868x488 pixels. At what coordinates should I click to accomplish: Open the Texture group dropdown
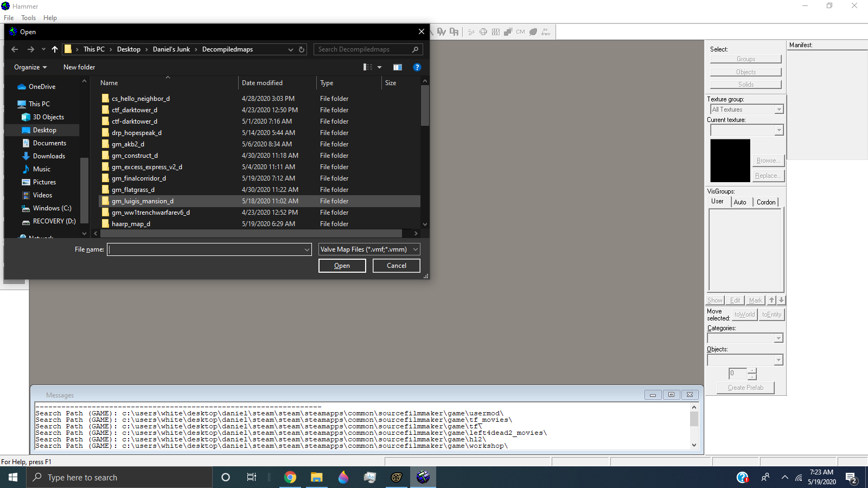pos(779,110)
